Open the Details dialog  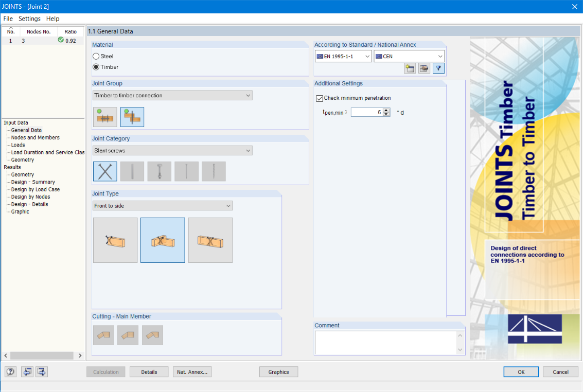coord(149,371)
